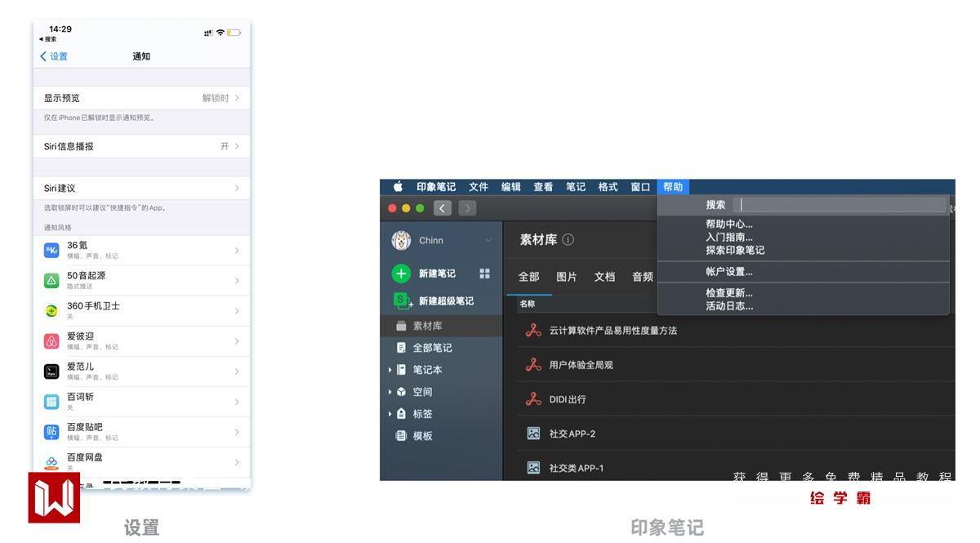Open the 文件 menu
980x543 pixels.
point(479,187)
